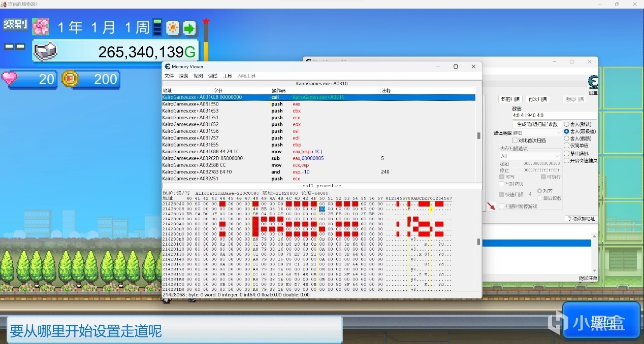Viewport: 644px width, 344px height.
Task: Click the green arrow fast-forward icon
Action: click(189, 28)
